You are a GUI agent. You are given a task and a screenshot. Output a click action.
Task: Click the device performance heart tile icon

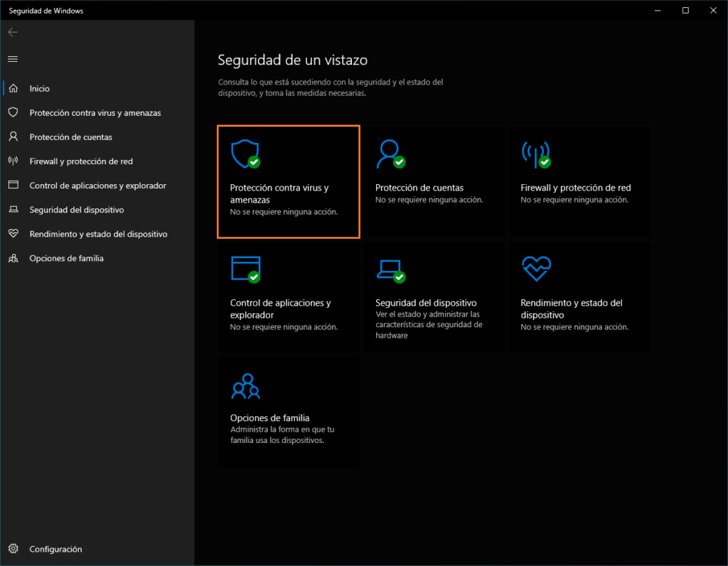(x=535, y=268)
